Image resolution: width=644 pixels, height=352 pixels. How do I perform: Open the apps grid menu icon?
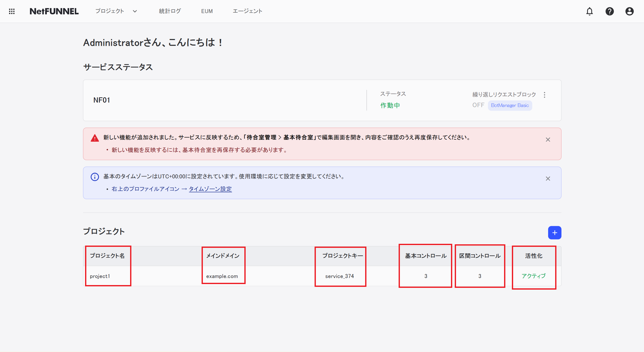click(12, 11)
